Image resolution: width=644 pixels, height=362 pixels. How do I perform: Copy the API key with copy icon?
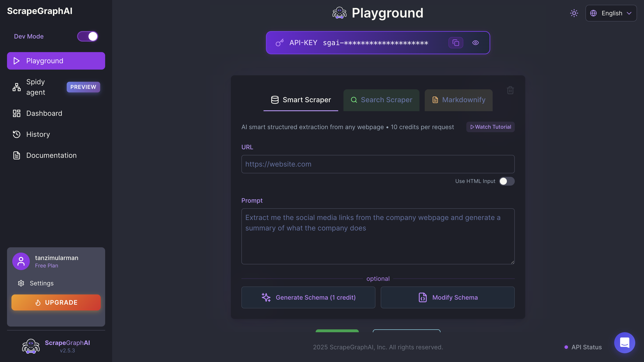(455, 43)
